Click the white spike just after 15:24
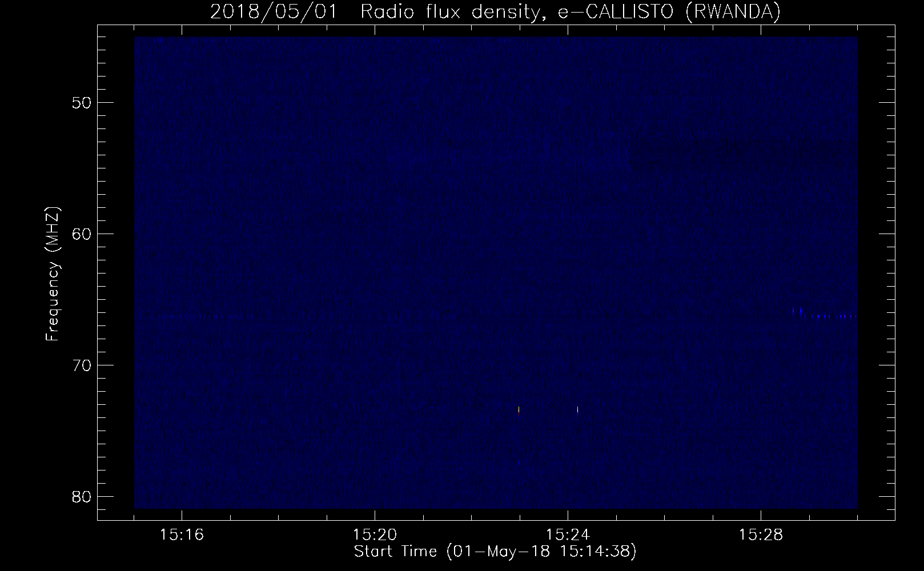 [577, 411]
